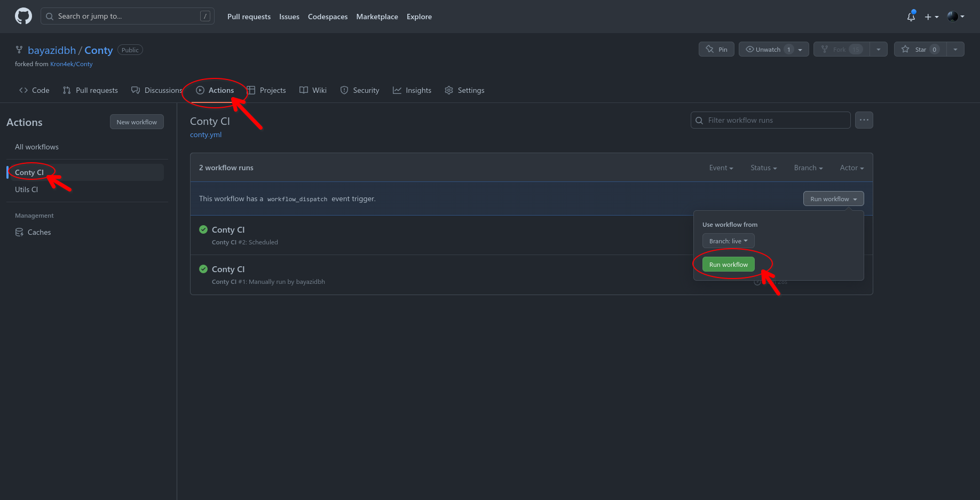980x500 pixels.
Task: Click the Unwatch watcher count badge
Action: pos(789,50)
